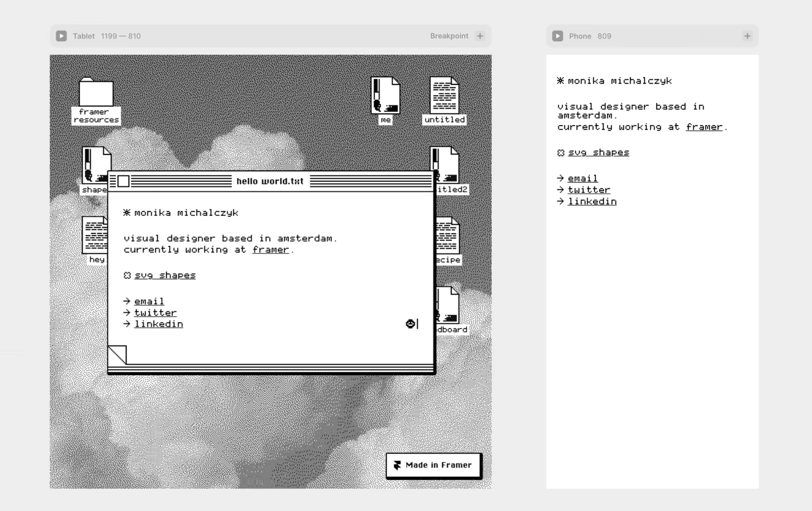
Task: Open the email link in the Tablet window
Action: click(149, 301)
